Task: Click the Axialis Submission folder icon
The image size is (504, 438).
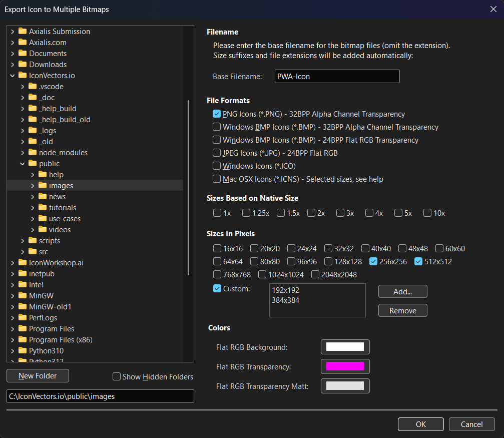Action: [x=23, y=32]
